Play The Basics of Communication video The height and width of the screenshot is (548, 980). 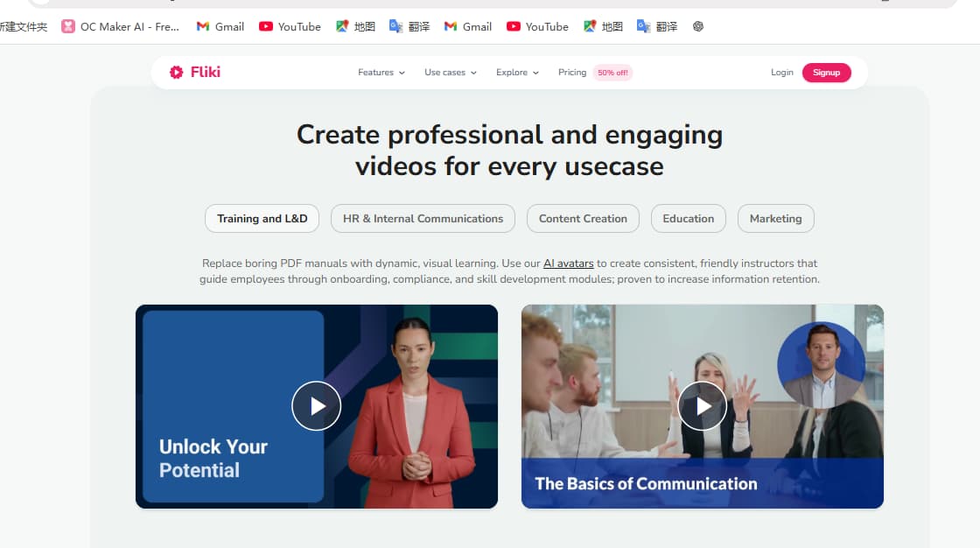[x=702, y=405]
